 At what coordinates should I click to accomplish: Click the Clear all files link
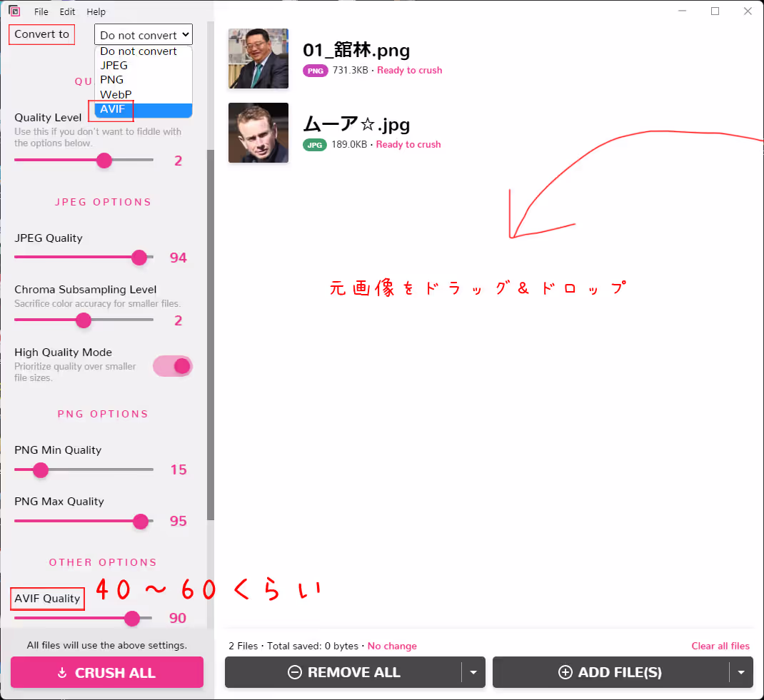(x=720, y=646)
